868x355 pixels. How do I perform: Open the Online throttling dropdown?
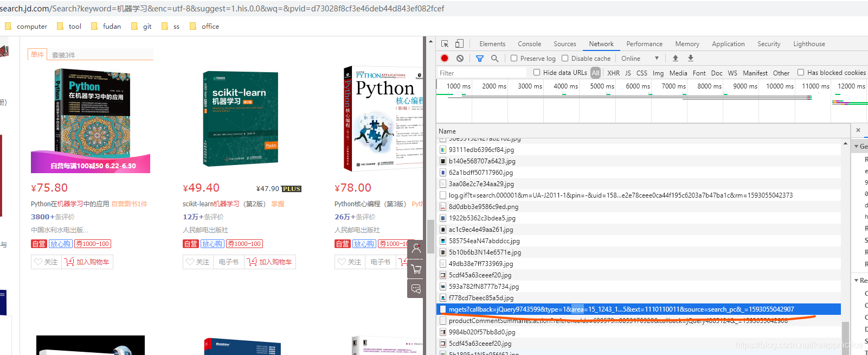pos(640,58)
